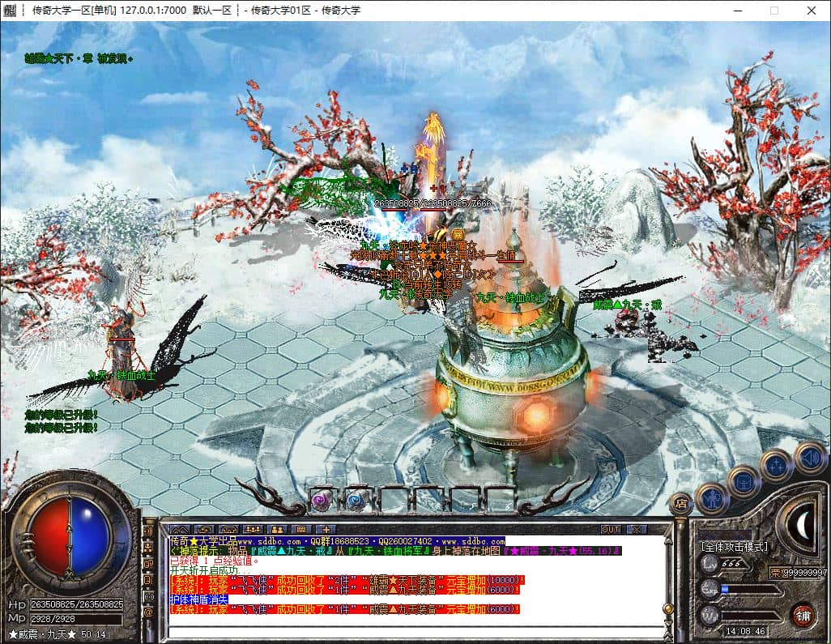Minimize the 传奇大学 game window

coord(738,10)
